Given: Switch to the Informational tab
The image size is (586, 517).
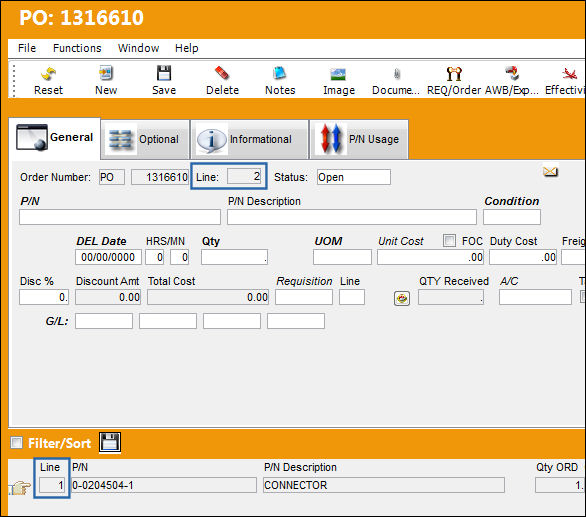Looking at the screenshot, I should coord(249,139).
